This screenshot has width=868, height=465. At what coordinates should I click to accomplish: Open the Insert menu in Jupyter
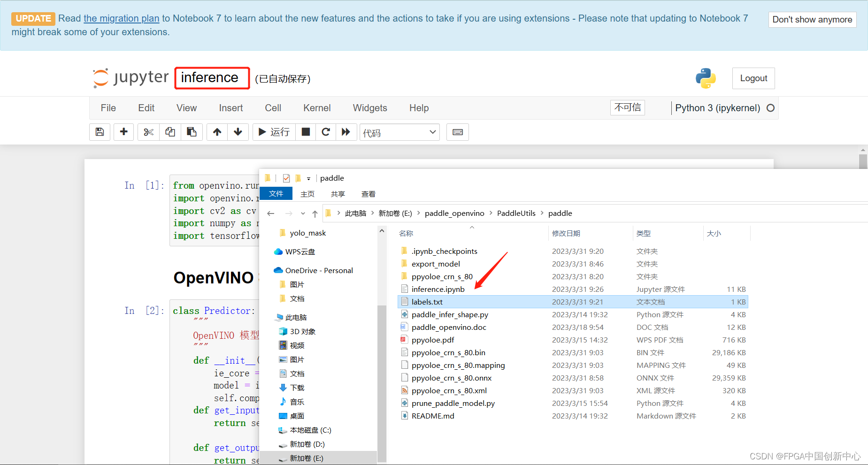[x=231, y=108]
